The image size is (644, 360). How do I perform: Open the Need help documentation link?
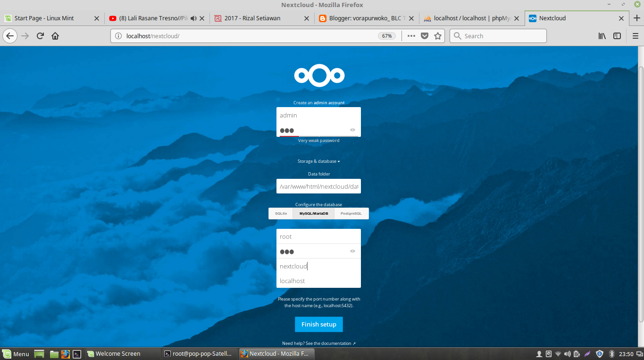(x=319, y=343)
